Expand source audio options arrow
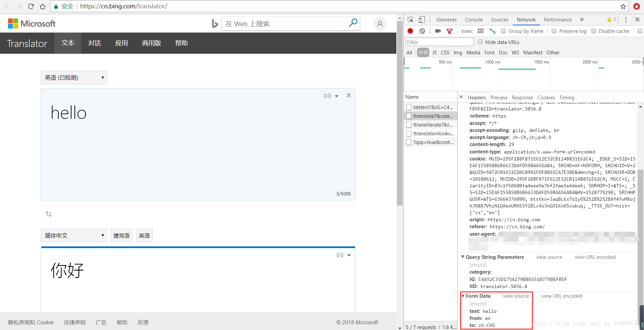Image resolution: width=644 pixels, height=330 pixels. click(337, 96)
